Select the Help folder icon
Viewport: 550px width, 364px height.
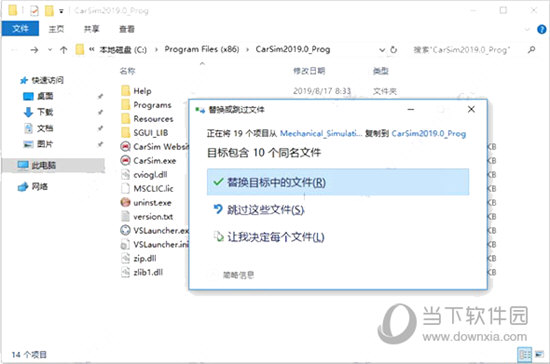pos(126,91)
